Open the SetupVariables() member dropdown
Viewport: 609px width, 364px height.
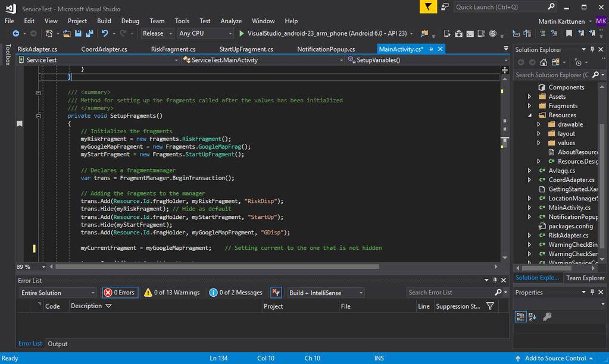(427, 60)
